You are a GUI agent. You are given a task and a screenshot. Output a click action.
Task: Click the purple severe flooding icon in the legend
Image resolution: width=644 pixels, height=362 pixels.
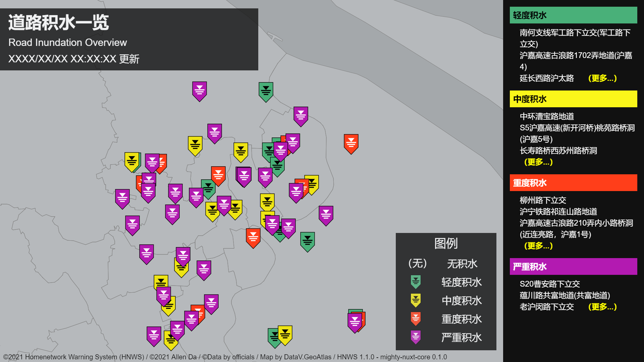point(416,337)
